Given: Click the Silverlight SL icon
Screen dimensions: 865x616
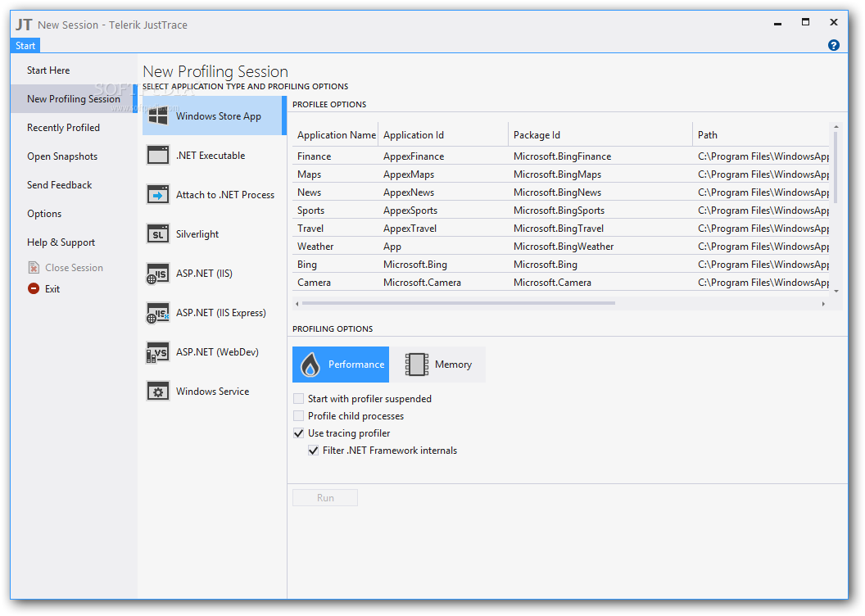Looking at the screenshot, I should click(158, 233).
